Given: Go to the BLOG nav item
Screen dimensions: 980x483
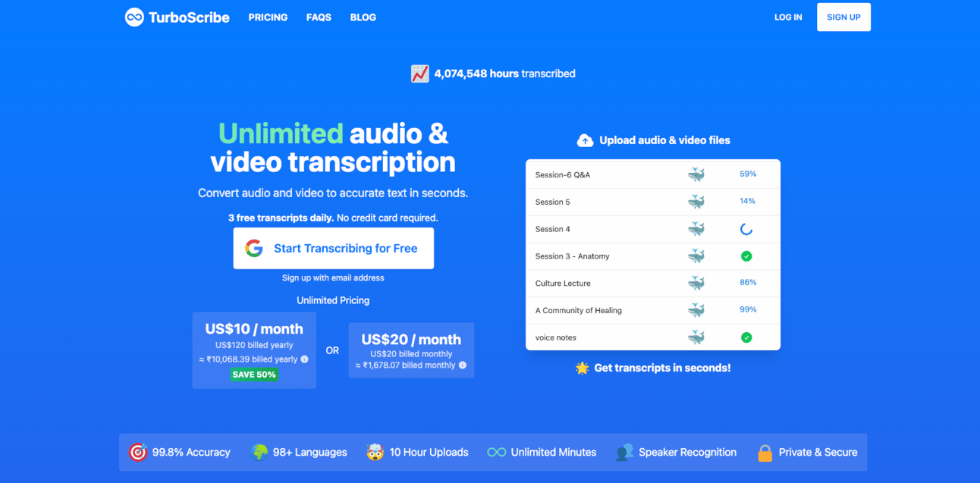Looking at the screenshot, I should click(363, 17).
